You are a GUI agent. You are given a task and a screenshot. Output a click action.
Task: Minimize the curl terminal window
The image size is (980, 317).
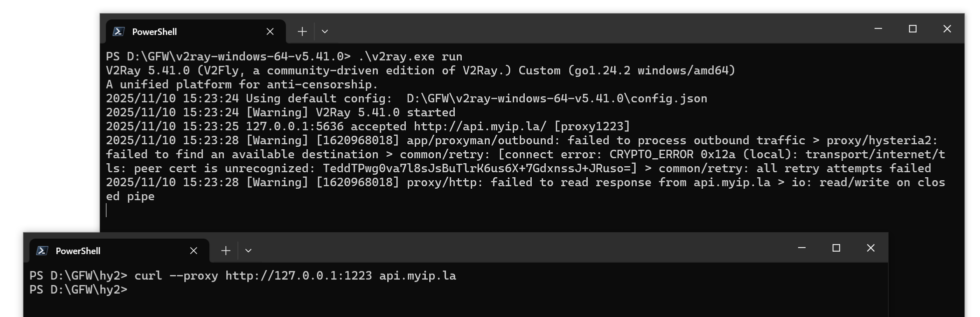point(801,248)
